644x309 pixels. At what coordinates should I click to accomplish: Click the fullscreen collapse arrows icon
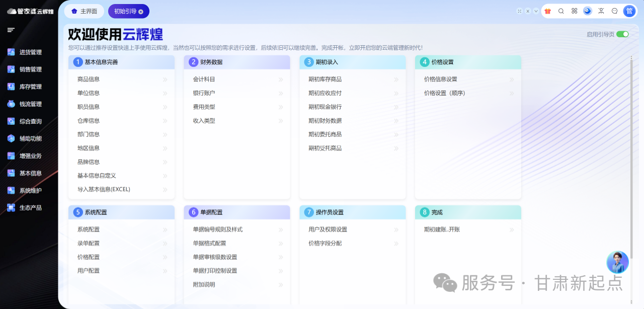click(520, 11)
